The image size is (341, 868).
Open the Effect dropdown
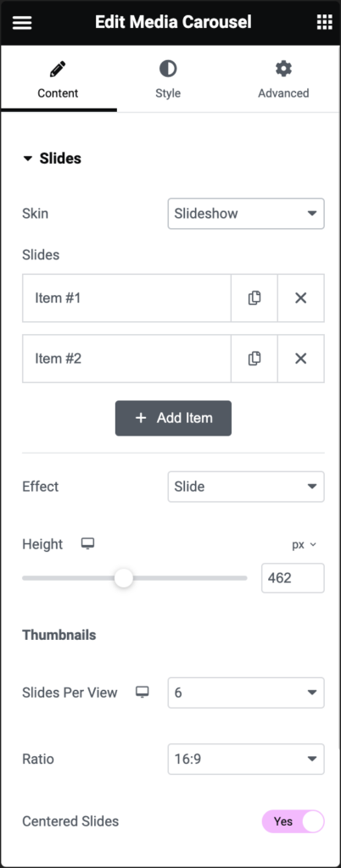246,487
